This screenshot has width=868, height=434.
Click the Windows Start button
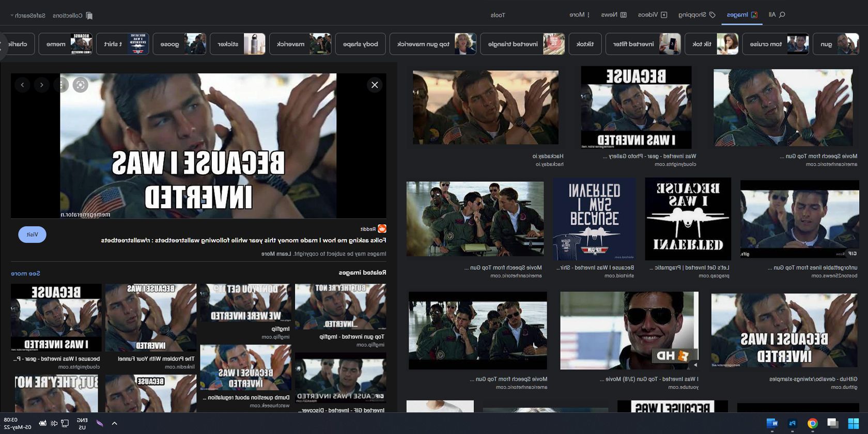pyautogui.click(x=853, y=423)
